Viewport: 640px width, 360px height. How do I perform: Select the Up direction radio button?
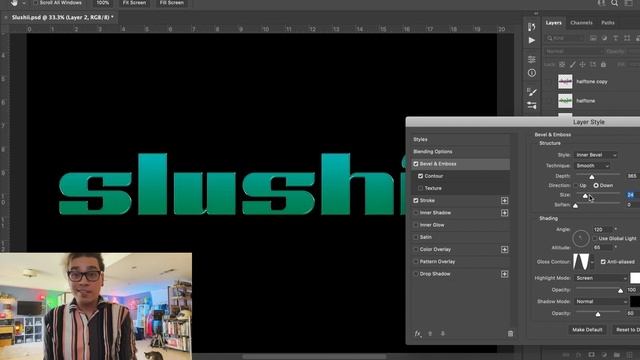click(576, 185)
